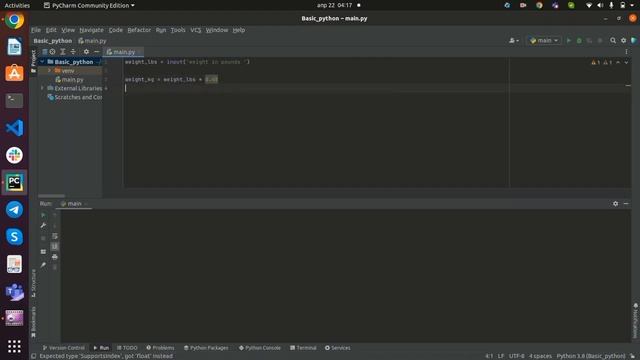Open the Tools menu
Screen dimensions: 640x360
(178, 30)
